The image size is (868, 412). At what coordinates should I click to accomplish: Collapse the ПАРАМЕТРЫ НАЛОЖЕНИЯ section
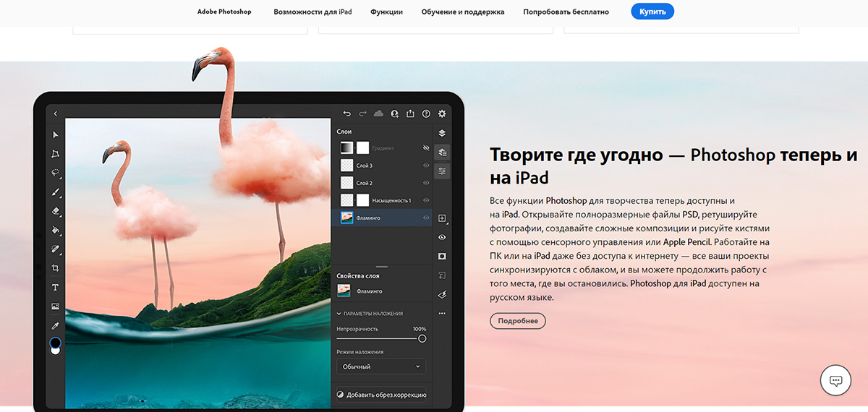pyautogui.click(x=370, y=313)
